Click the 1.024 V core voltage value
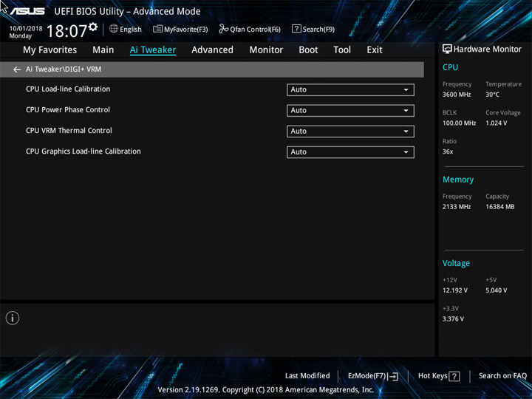 click(x=496, y=123)
